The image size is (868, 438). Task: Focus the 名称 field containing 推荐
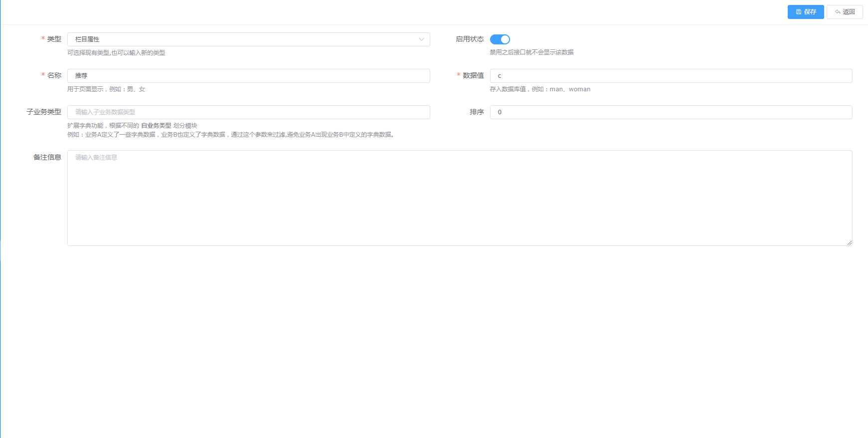pyautogui.click(x=248, y=76)
